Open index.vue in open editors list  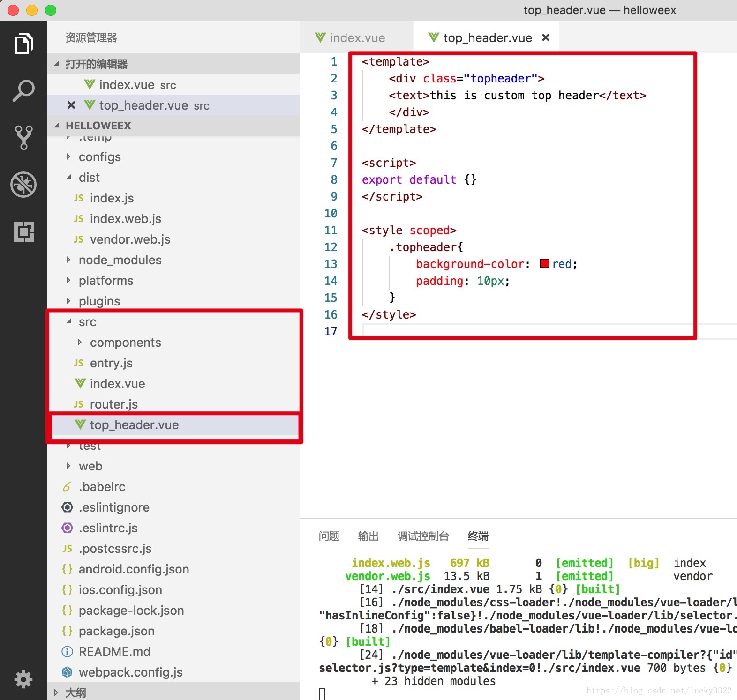pyautogui.click(x=173, y=85)
